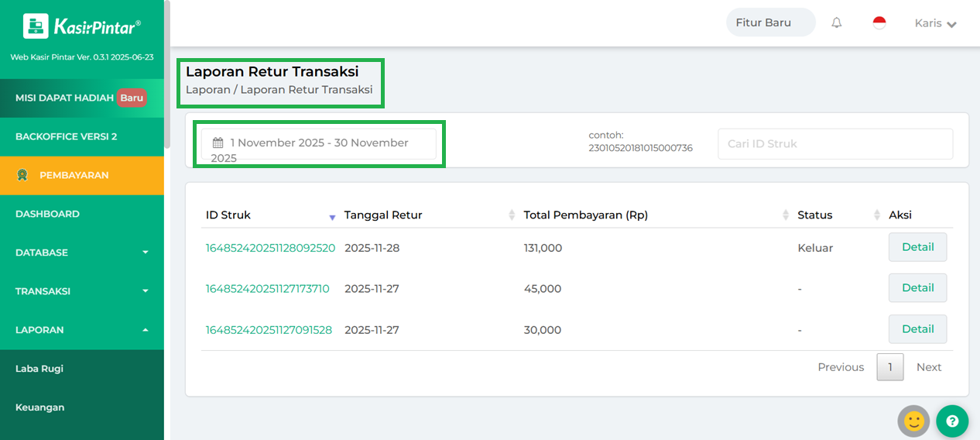Screen dimensions: 980x440
Task: Click the Cari ID Struk search field
Action: tap(834, 144)
